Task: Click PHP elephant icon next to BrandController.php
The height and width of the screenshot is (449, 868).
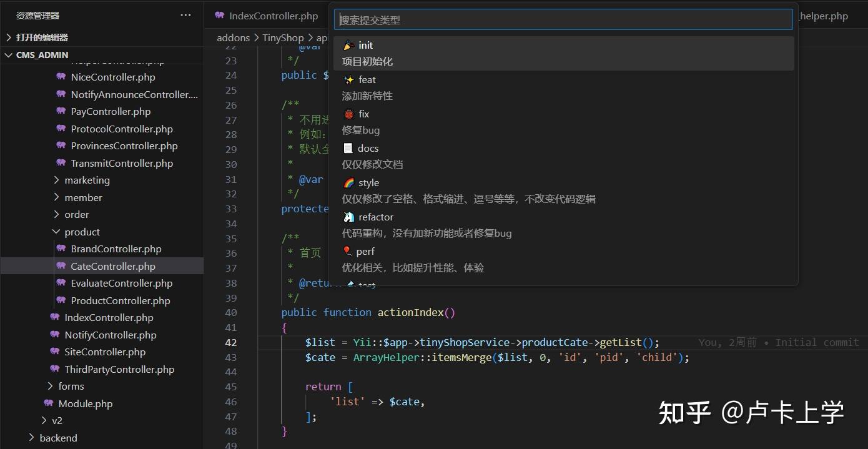Action: coord(61,249)
